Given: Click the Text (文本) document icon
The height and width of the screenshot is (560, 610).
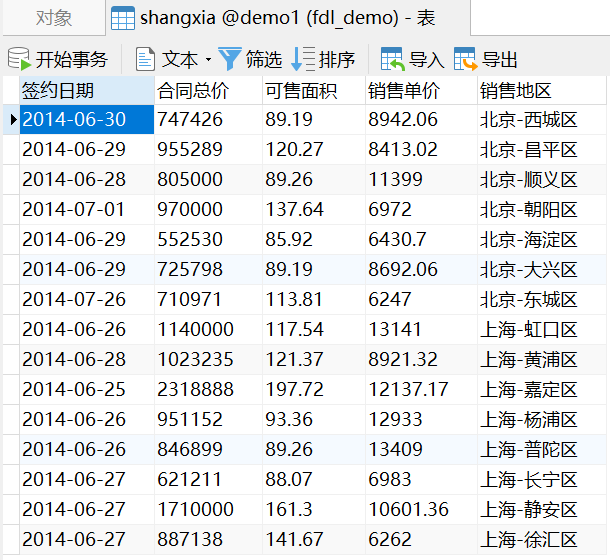Looking at the screenshot, I should 145,60.
